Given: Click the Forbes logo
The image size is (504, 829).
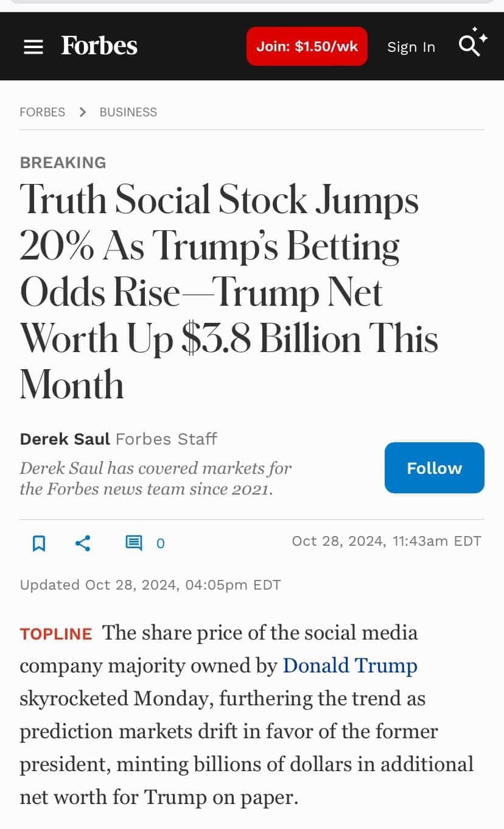Looking at the screenshot, I should pos(99,46).
